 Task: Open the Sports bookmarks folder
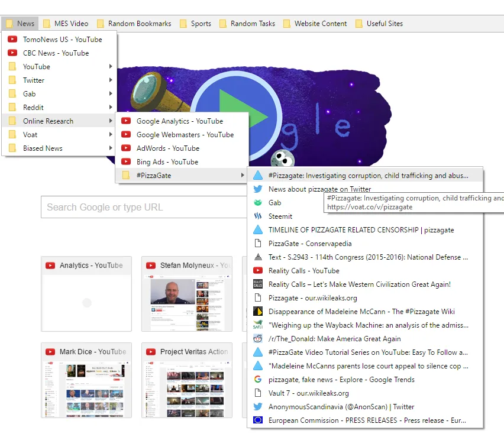tap(195, 24)
